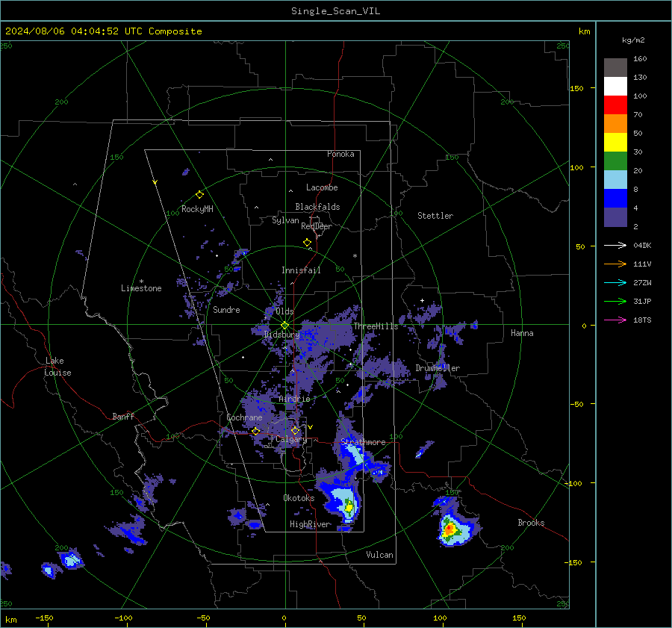Click the Sundre town label
This screenshot has width=672, height=628.
[x=226, y=309]
